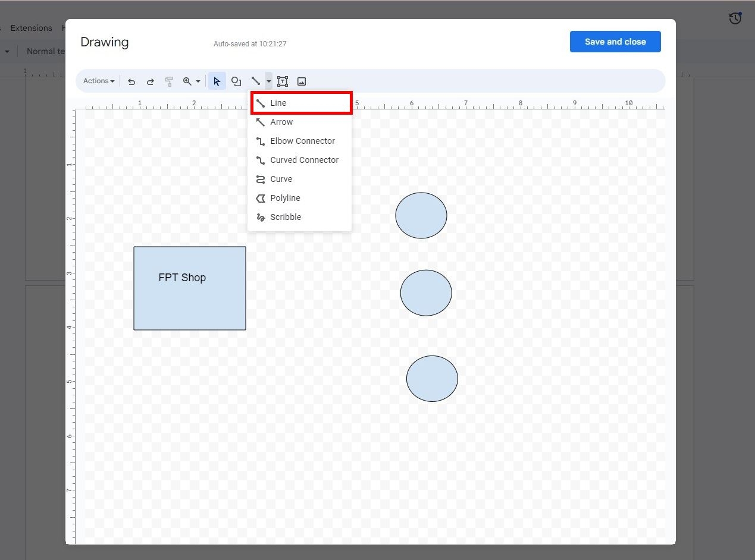Pick Scribble from the line menu
The width and height of the screenshot is (755, 560).
coord(286,217)
